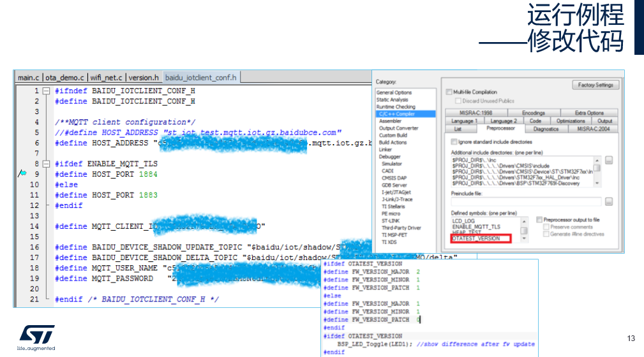Open the version.h tab
The width and height of the screenshot is (644, 357).
coord(144,78)
